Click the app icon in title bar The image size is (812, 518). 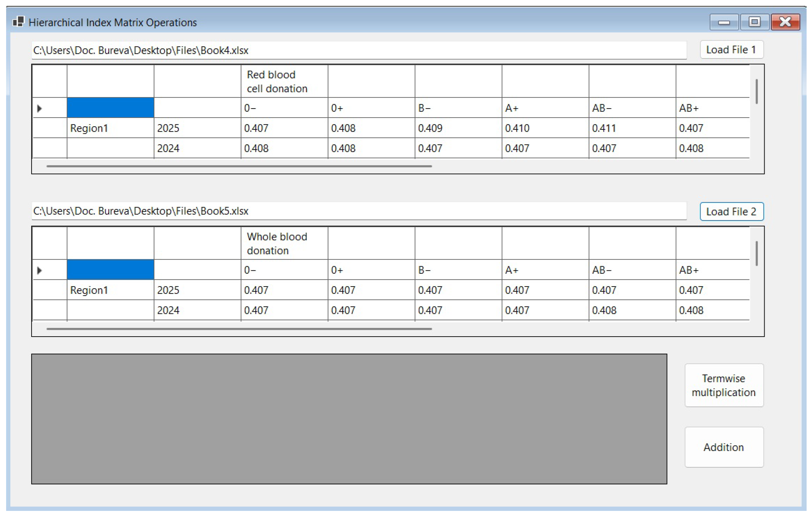pyautogui.click(x=18, y=22)
